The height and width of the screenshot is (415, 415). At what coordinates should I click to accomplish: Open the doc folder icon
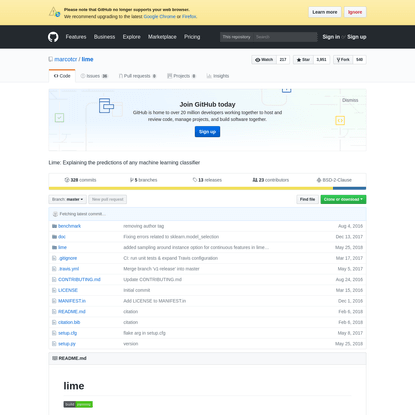pyautogui.click(x=54, y=237)
